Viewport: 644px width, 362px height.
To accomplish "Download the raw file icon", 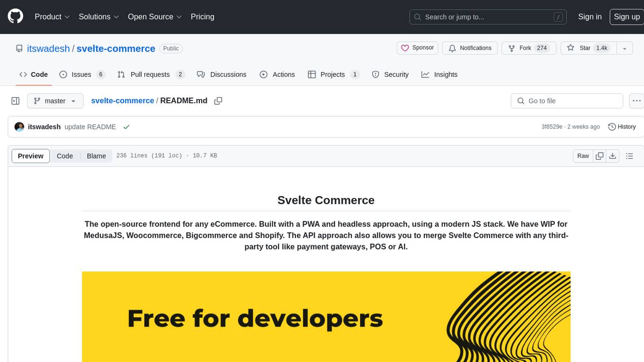I will (613, 156).
